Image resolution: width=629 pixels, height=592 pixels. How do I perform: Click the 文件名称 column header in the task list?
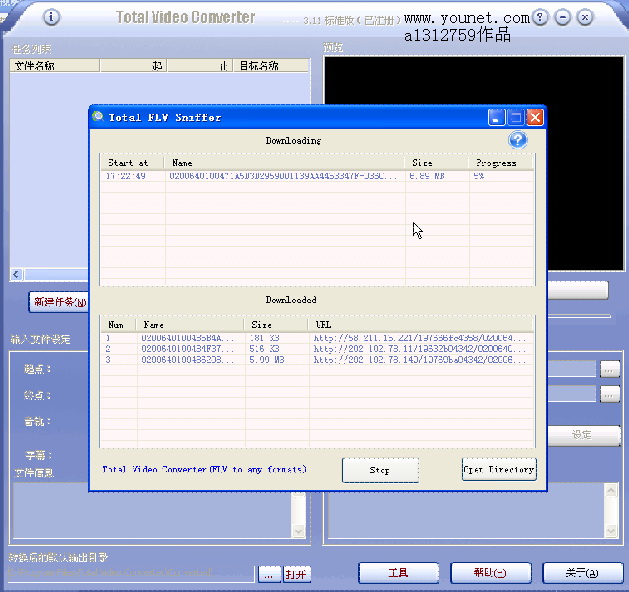coord(55,66)
